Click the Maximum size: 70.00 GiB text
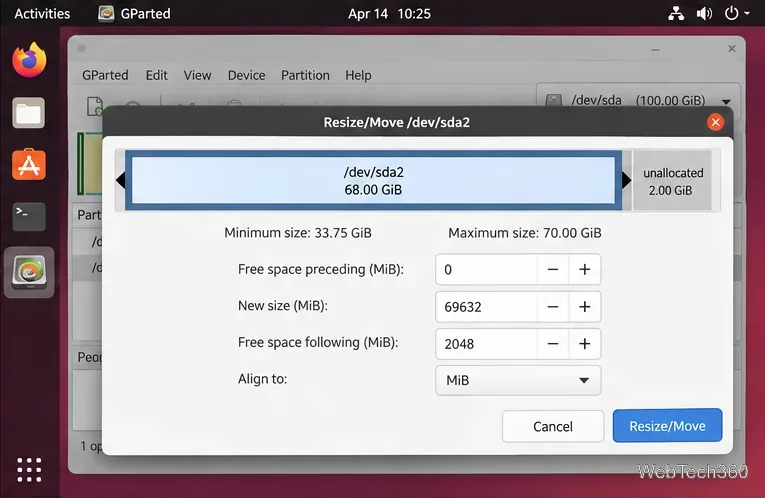765x498 pixels. pyautogui.click(x=525, y=233)
